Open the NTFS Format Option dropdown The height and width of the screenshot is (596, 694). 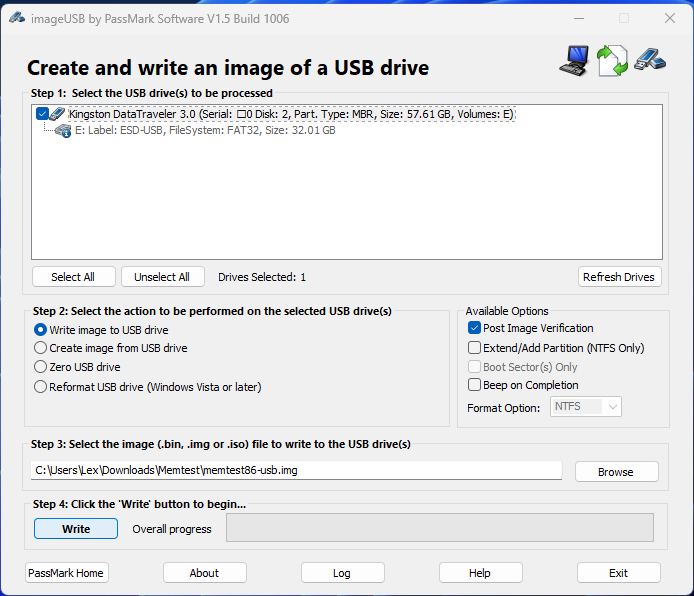tap(586, 407)
